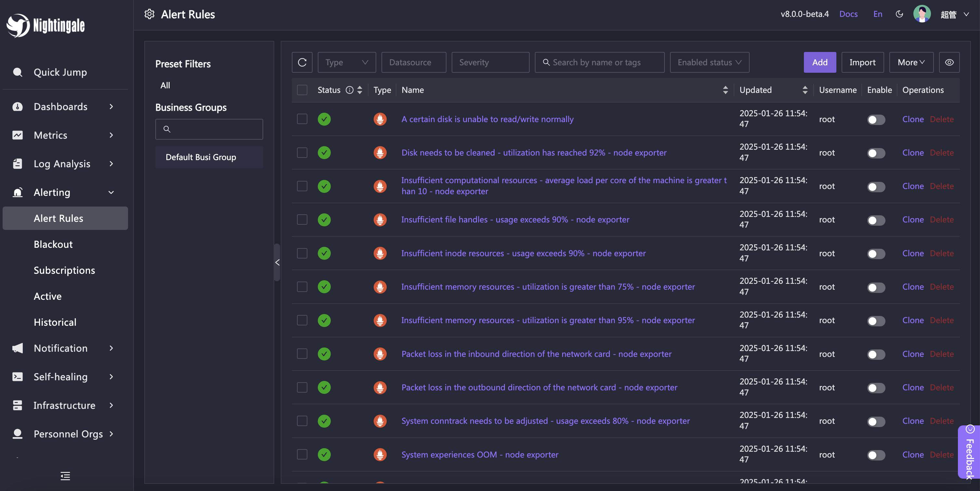Switch language via En link
980x491 pixels.
point(877,14)
